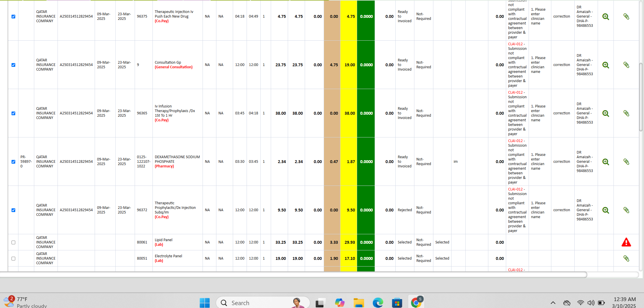Click "Selected" status beside Lipid Panel's 0.00
Viewport: 644px width, 308px height.
click(x=405, y=242)
